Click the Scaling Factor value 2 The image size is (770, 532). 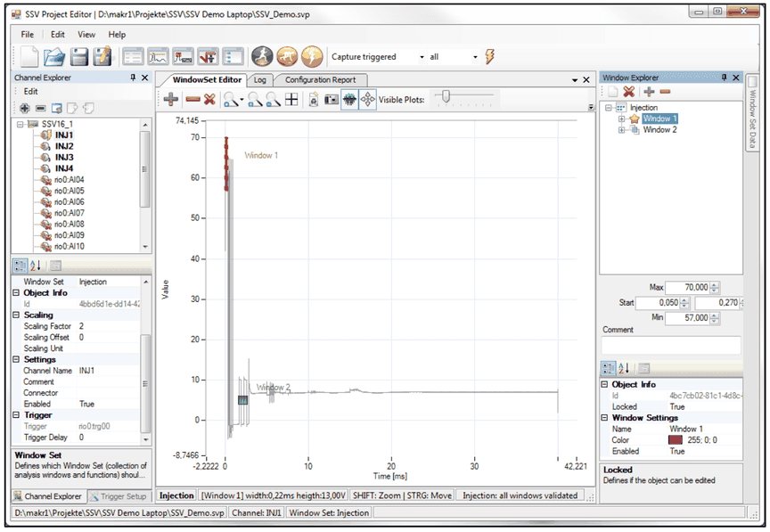click(108, 326)
